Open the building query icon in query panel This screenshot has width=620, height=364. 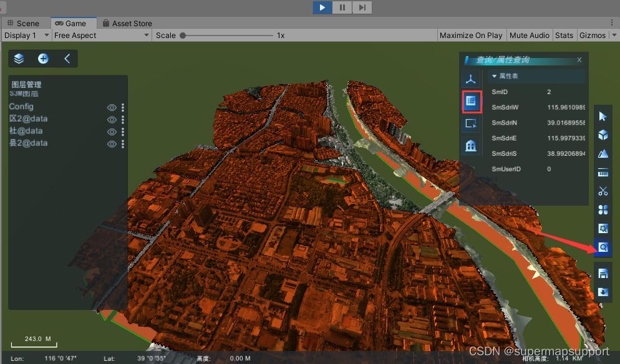[x=471, y=145]
